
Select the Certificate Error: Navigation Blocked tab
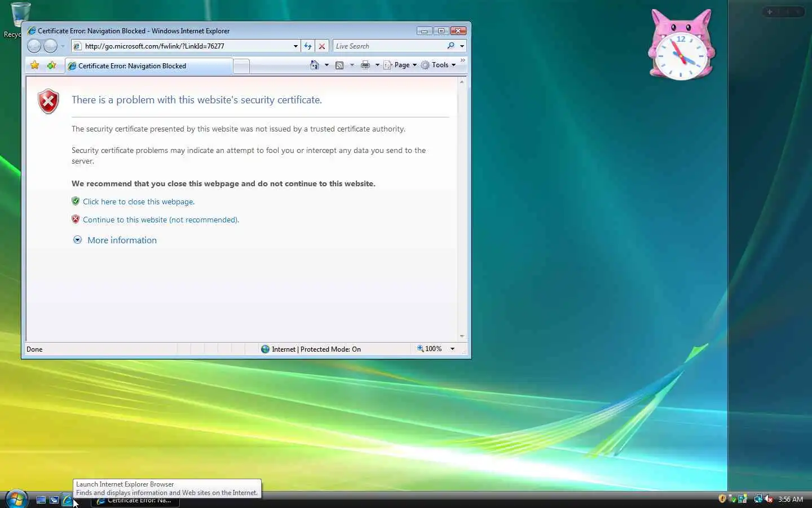(149, 66)
